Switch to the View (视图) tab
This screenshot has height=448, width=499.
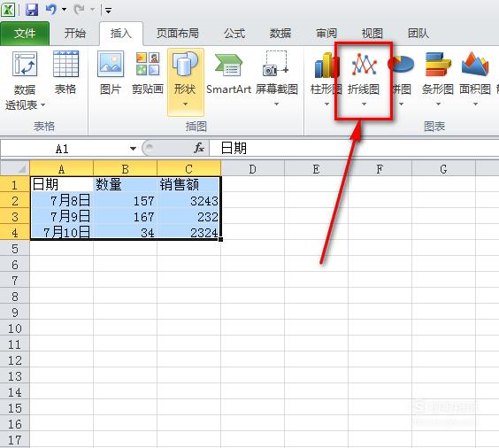[372, 34]
